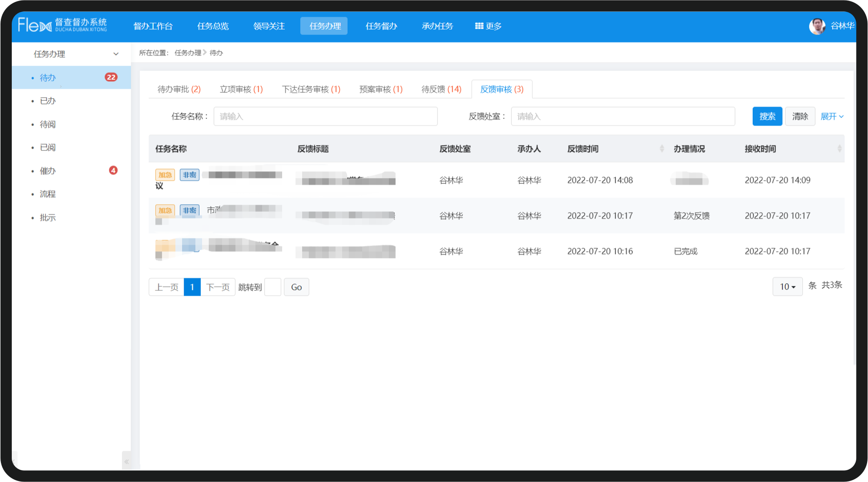
Task: Click feedback time 2022-07-20 10:16
Action: (600, 251)
